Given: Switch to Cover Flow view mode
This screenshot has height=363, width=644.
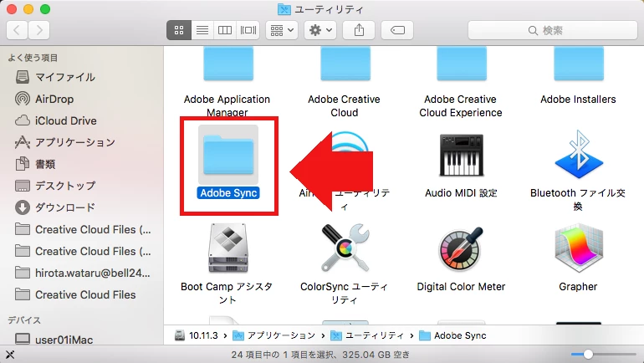Looking at the screenshot, I should click(x=248, y=30).
